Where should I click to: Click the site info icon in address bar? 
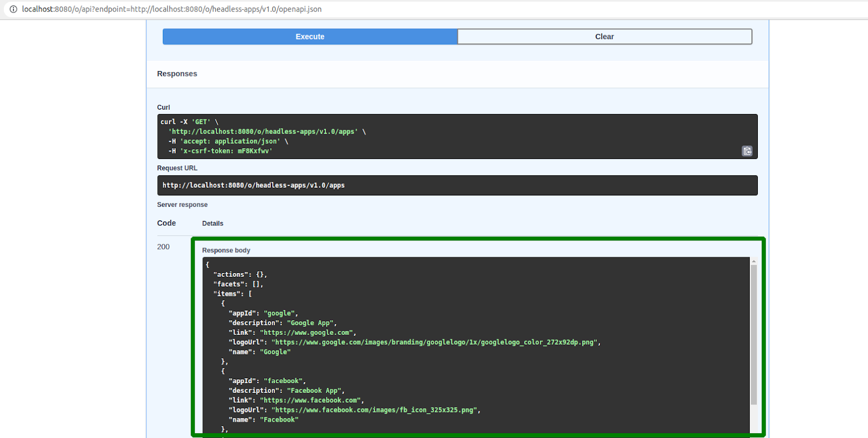[x=14, y=9]
